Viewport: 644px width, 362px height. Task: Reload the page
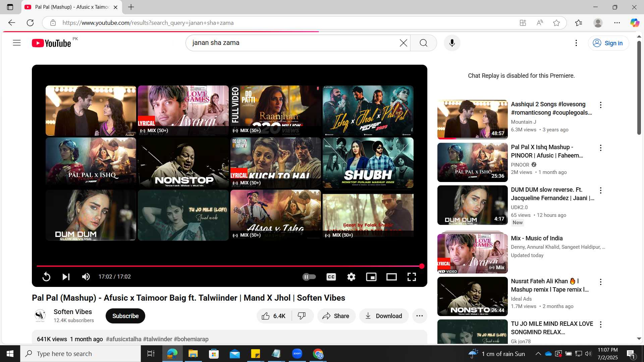(30, 23)
